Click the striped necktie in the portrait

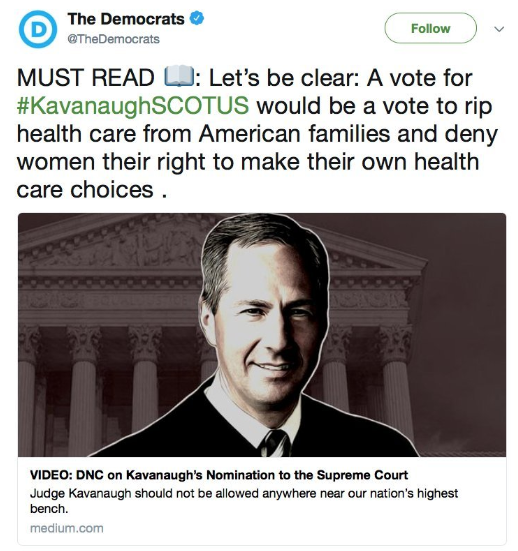point(276,443)
